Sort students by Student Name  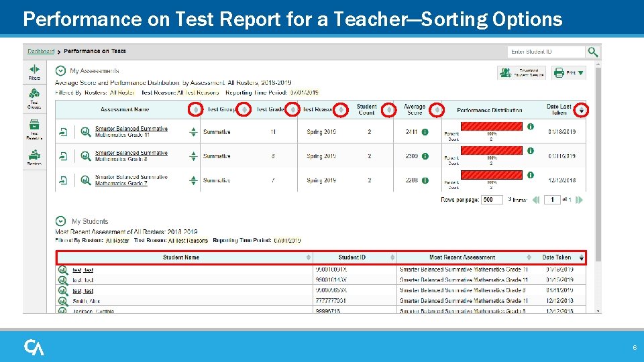308,257
